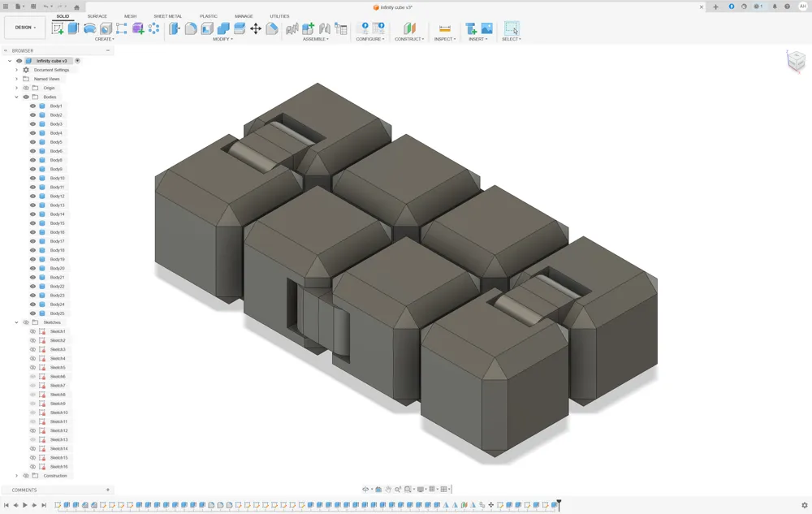Select the Hole tool
Image resolution: width=812 pixels, height=514 pixels.
tap(106, 28)
